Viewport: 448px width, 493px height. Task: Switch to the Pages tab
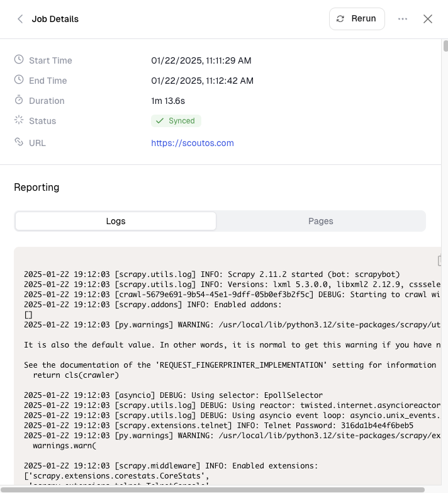(x=320, y=221)
